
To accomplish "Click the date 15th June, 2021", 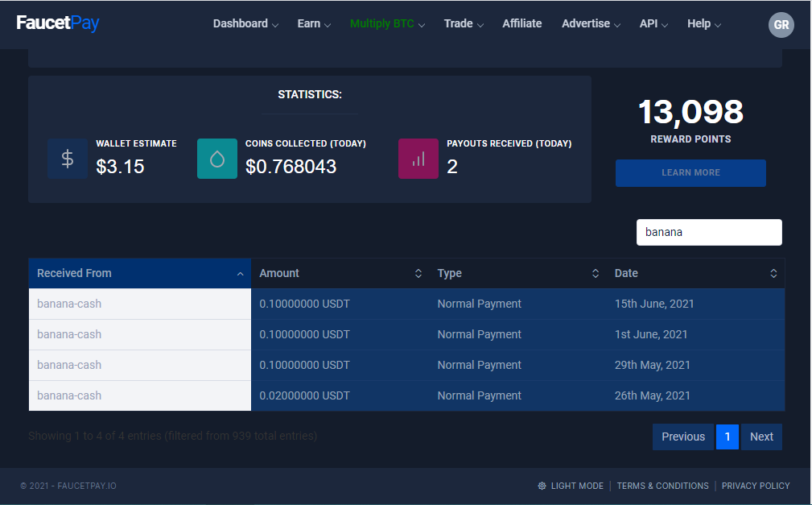I will click(x=654, y=304).
